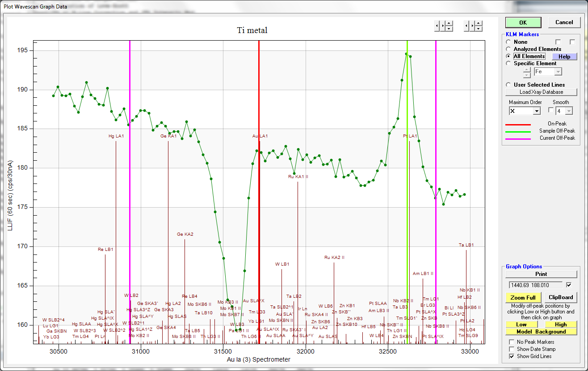Select the None KLM markers option

(x=508, y=42)
